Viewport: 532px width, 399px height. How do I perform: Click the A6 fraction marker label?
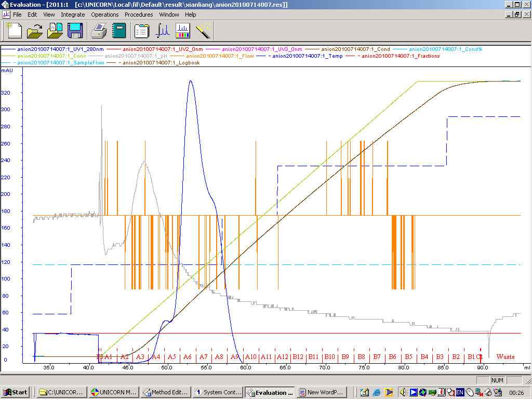pos(188,357)
